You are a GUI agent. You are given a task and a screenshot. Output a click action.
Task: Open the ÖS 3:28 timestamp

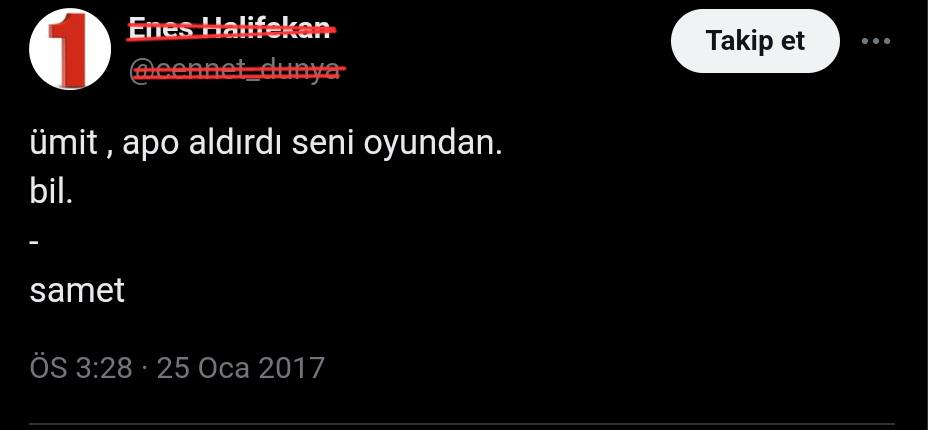[x=81, y=367]
